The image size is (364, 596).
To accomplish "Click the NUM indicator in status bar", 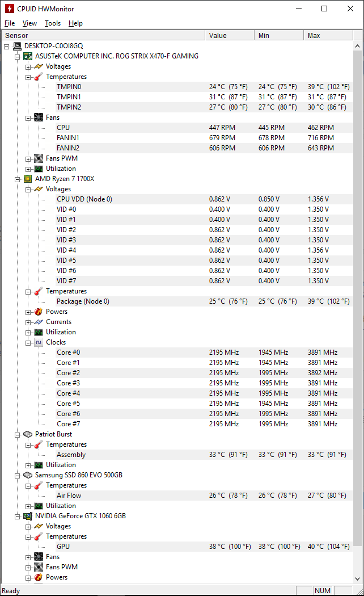I will pos(322,591).
